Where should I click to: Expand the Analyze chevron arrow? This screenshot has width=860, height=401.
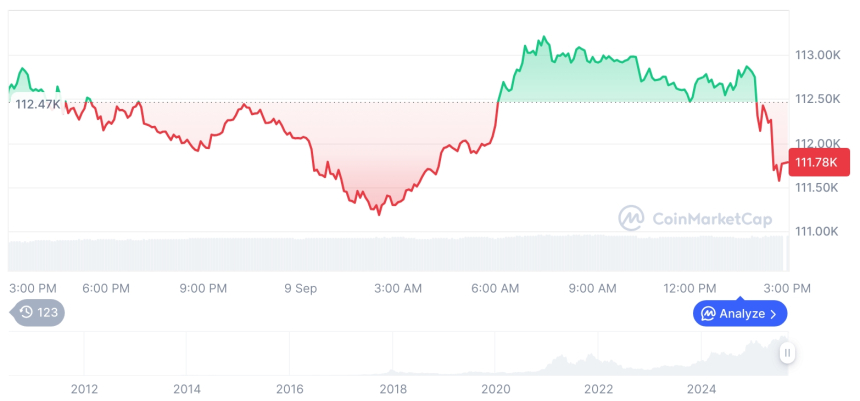pyautogui.click(x=773, y=314)
